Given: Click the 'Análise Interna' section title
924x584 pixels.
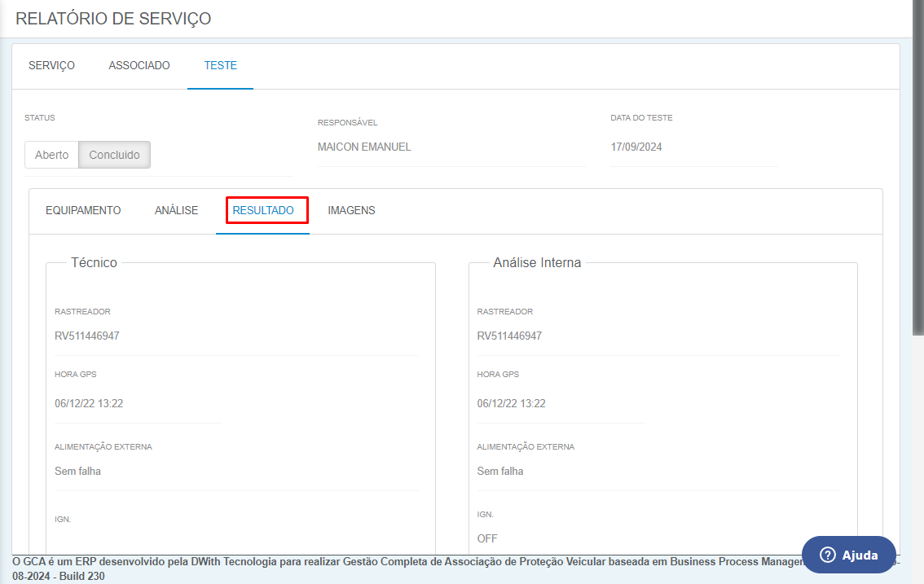Looking at the screenshot, I should tap(537, 263).
